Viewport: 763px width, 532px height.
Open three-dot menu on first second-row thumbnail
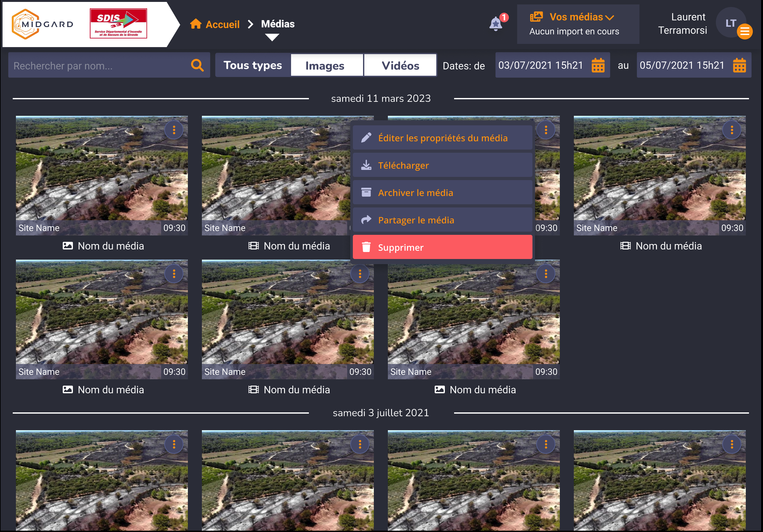(174, 274)
